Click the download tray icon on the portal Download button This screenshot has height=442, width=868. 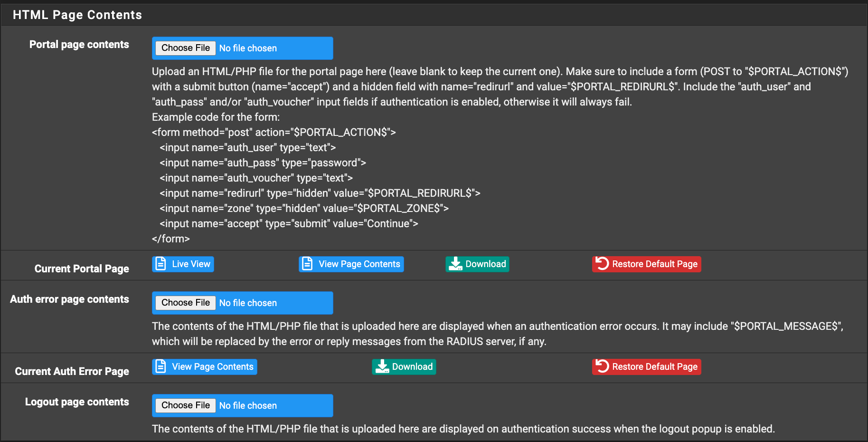455,264
